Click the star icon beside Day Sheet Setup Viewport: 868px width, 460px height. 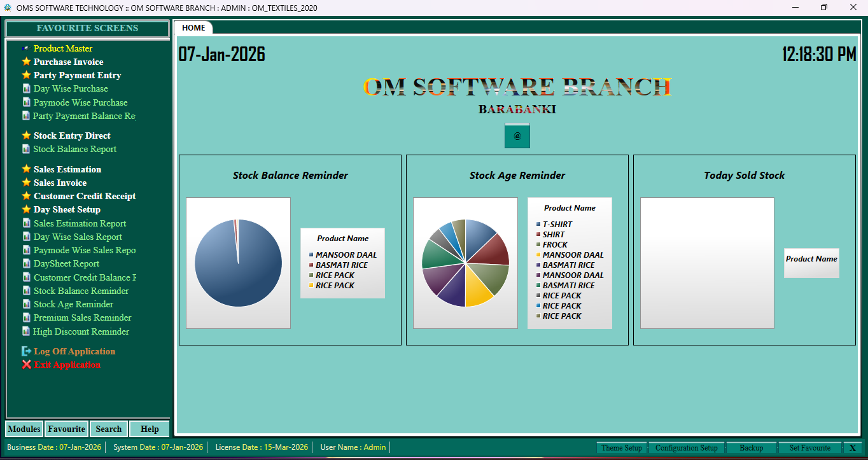click(26, 209)
